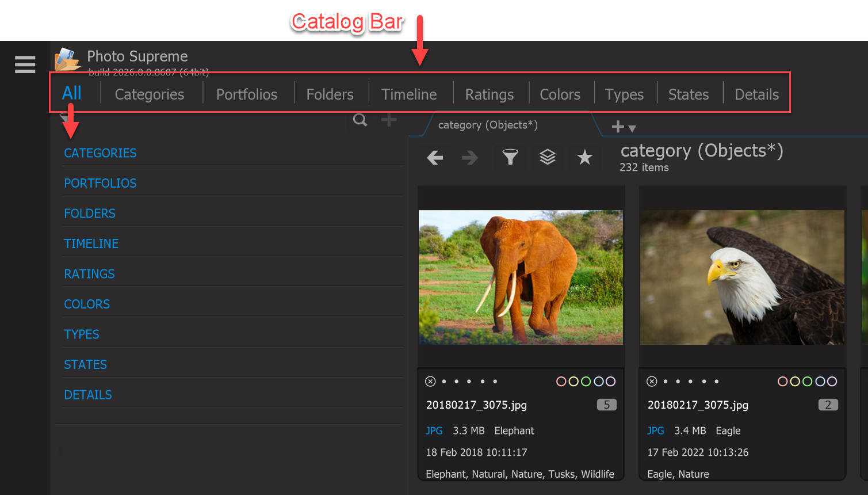Select the Elephant photo thumbnail
868x495 pixels.
(x=521, y=277)
